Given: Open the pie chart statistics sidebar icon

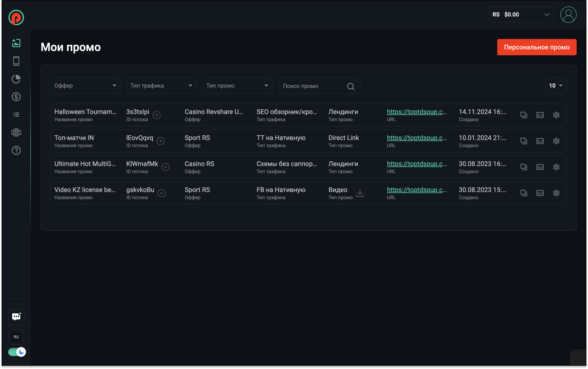Looking at the screenshot, I should click(x=16, y=79).
